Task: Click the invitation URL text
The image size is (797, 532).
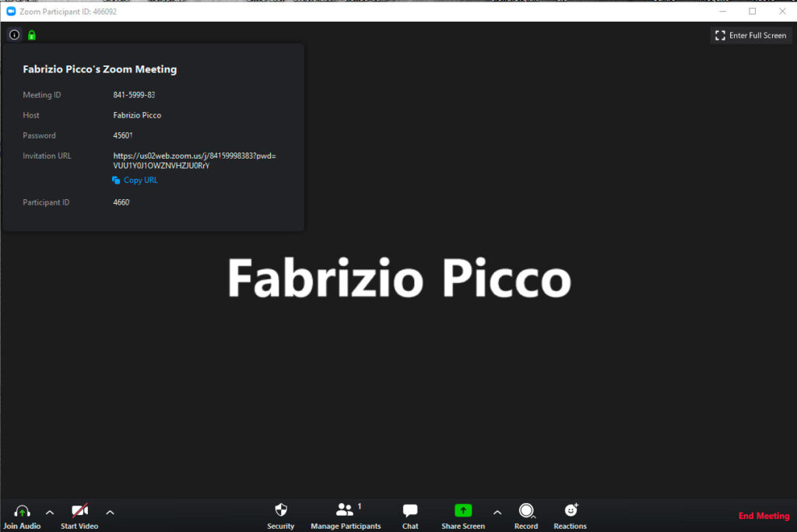Action: pos(195,160)
